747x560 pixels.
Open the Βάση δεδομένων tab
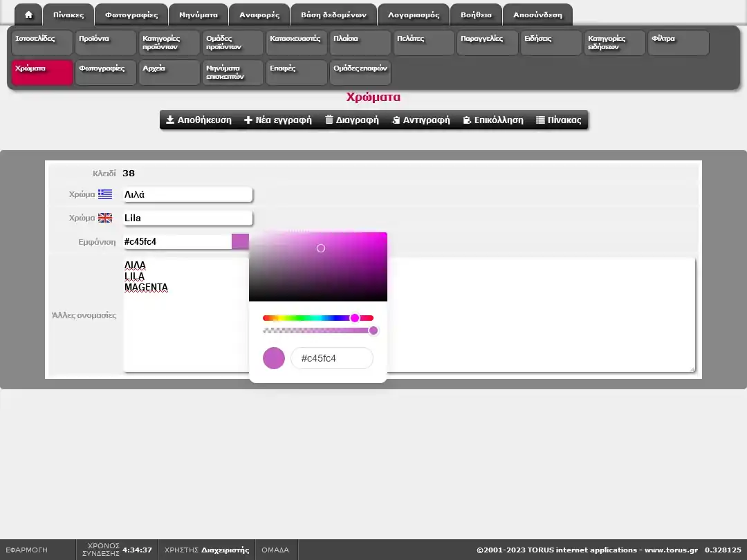click(x=333, y=15)
